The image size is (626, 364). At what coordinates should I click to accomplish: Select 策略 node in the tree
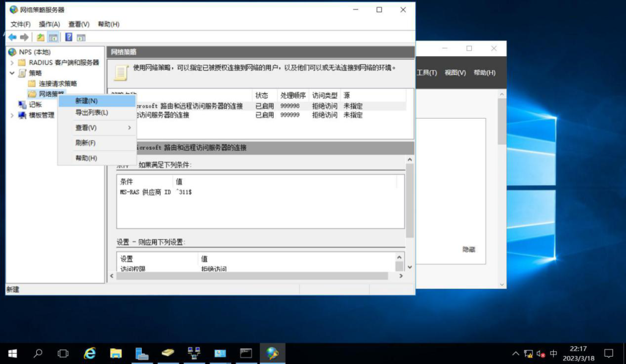[x=35, y=73]
